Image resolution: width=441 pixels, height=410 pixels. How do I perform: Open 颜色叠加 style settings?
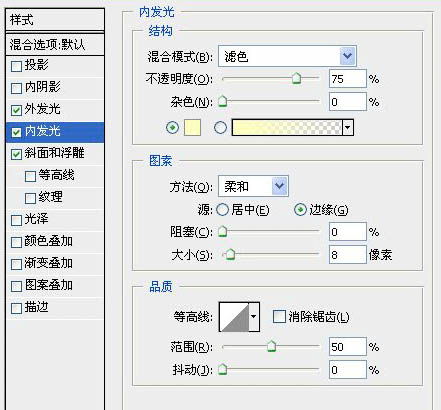coord(49,241)
